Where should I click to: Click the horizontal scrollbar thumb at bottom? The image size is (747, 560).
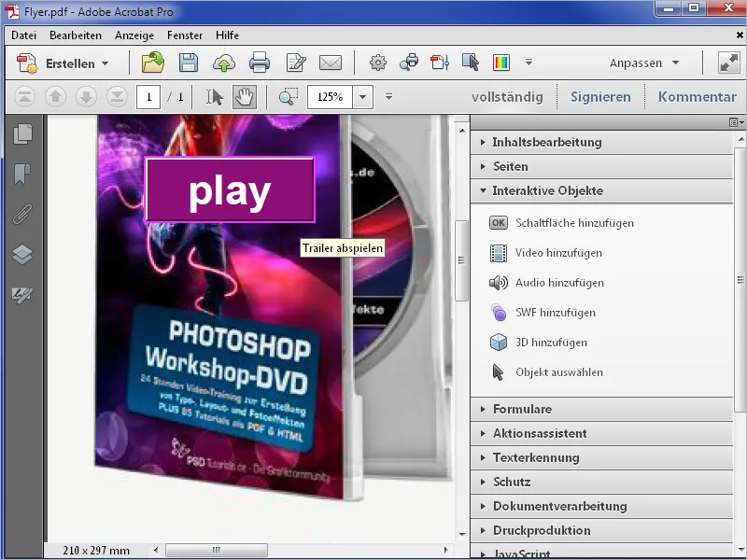(217, 551)
